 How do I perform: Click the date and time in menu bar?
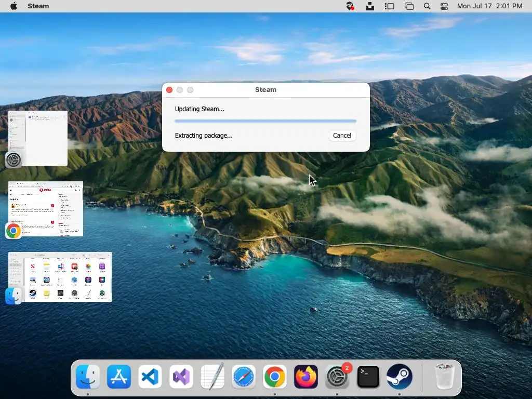pos(489,6)
